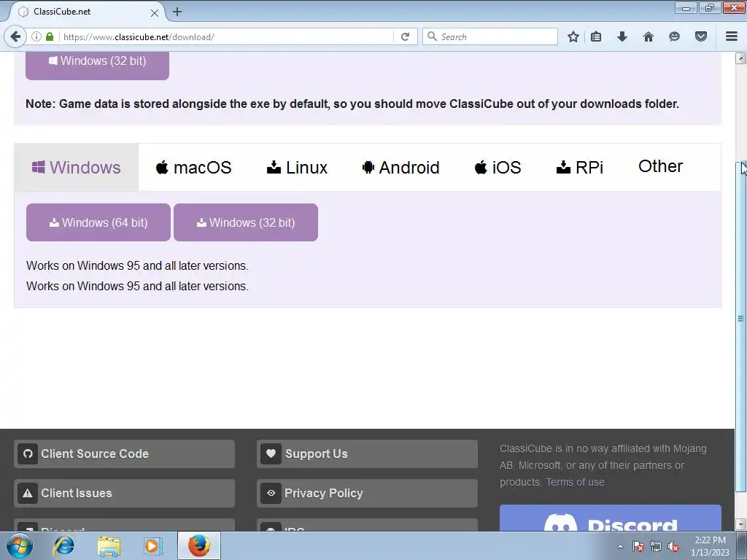This screenshot has width=747, height=560.
Task: Select the ClassiCube.net browser tab
Action: tap(86, 12)
